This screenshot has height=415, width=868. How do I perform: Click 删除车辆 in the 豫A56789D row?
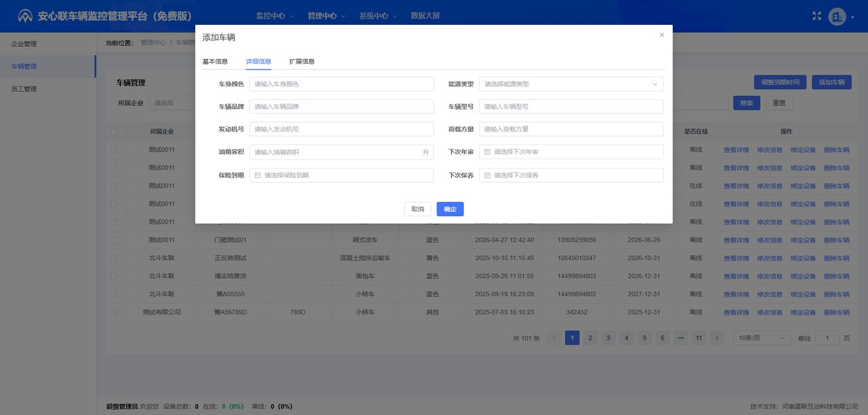(x=837, y=312)
